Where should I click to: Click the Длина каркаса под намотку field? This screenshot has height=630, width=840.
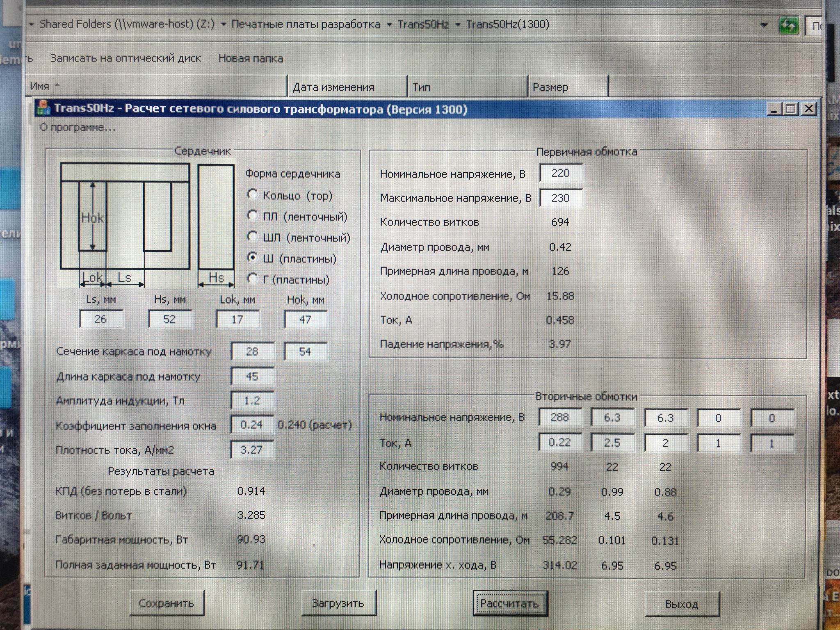(252, 376)
